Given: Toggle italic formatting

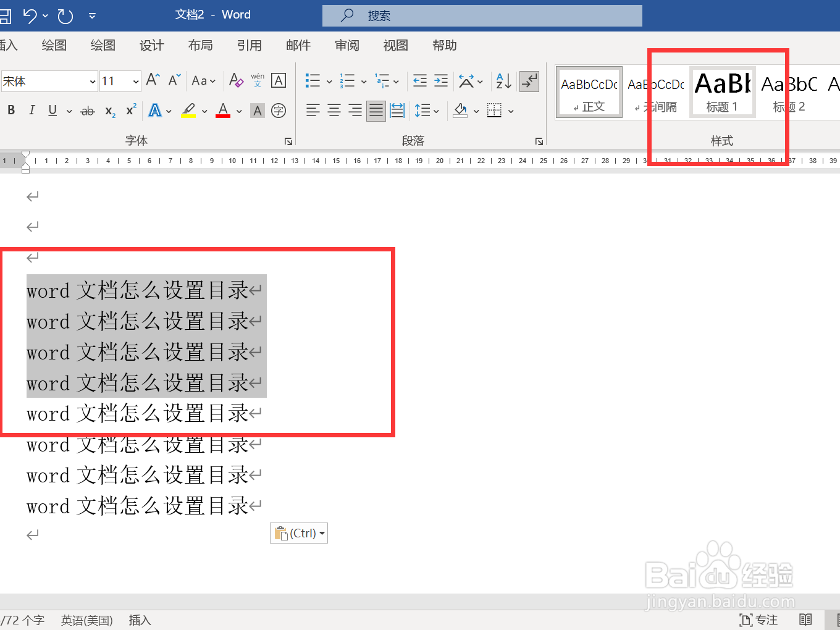Looking at the screenshot, I should (31, 110).
